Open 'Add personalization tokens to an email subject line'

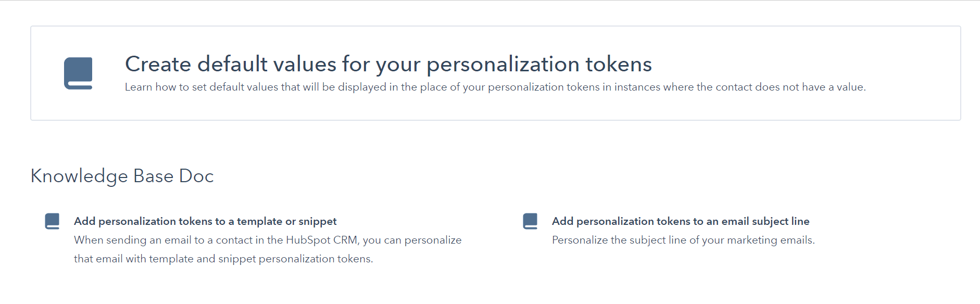tap(681, 221)
